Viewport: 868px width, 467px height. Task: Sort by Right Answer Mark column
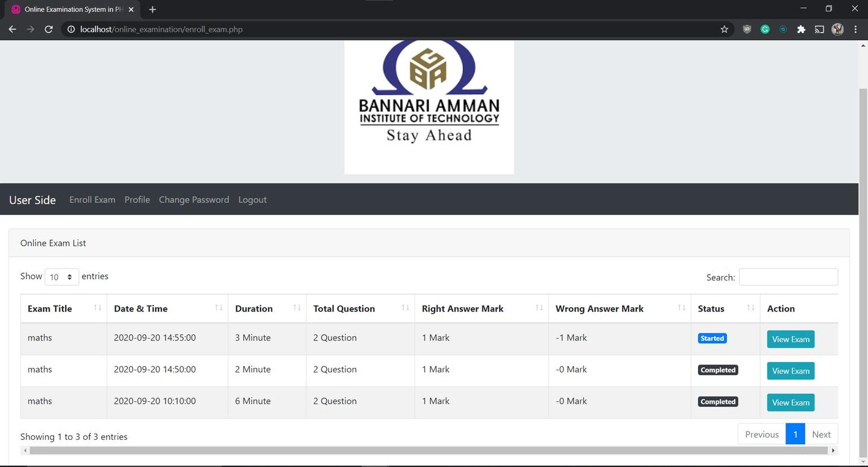pyautogui.click(x=482, y=308)
